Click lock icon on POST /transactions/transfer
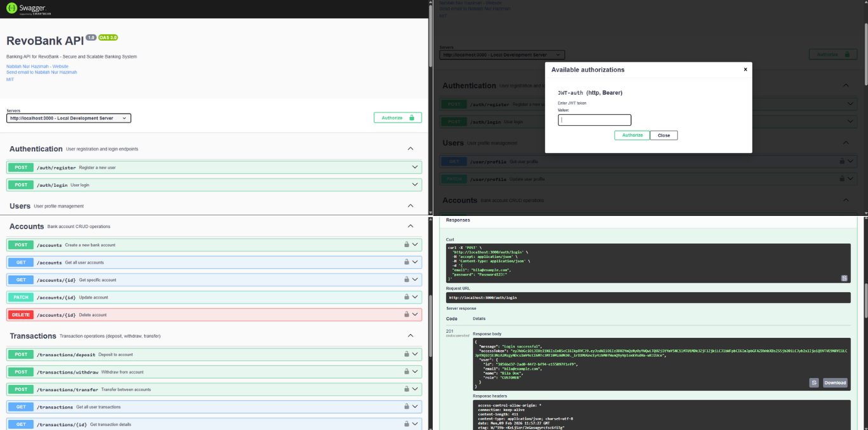Screen dimensions: 868x430 407,389
